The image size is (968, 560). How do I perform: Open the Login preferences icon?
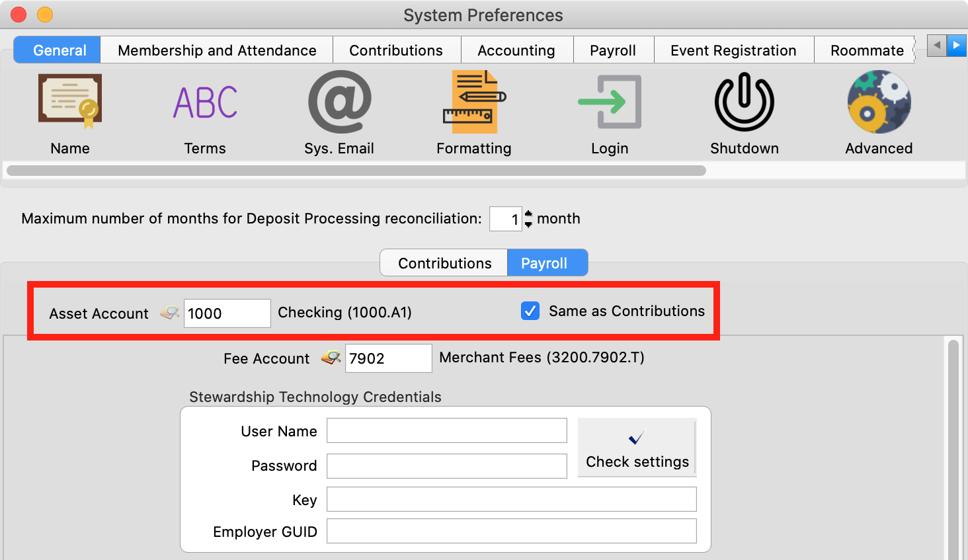609,102
